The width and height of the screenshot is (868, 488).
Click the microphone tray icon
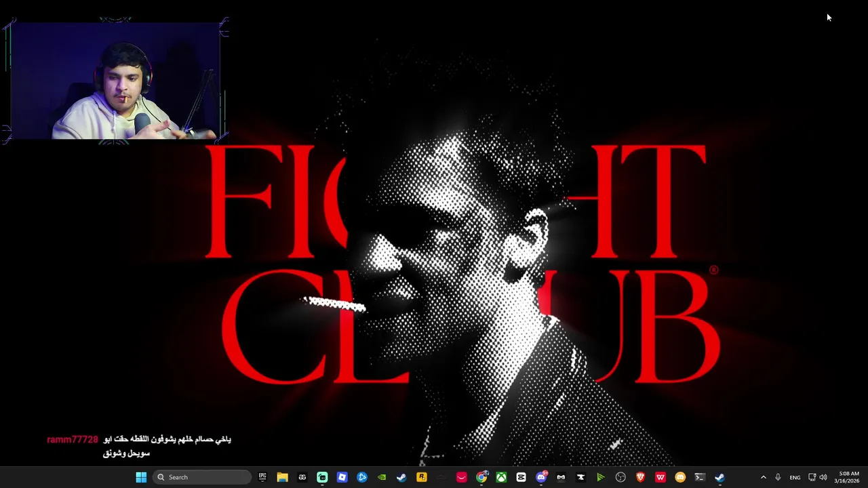(x=778, y=477)
